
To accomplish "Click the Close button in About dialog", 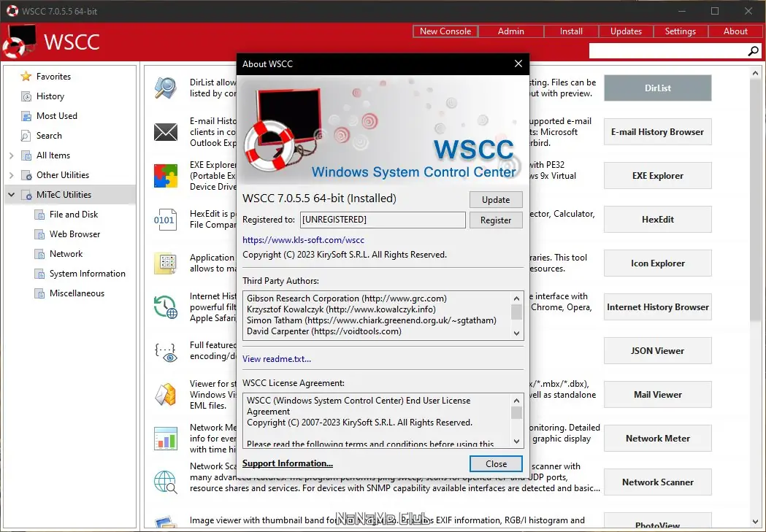I will pyautogui.click(x=496, y=464).
